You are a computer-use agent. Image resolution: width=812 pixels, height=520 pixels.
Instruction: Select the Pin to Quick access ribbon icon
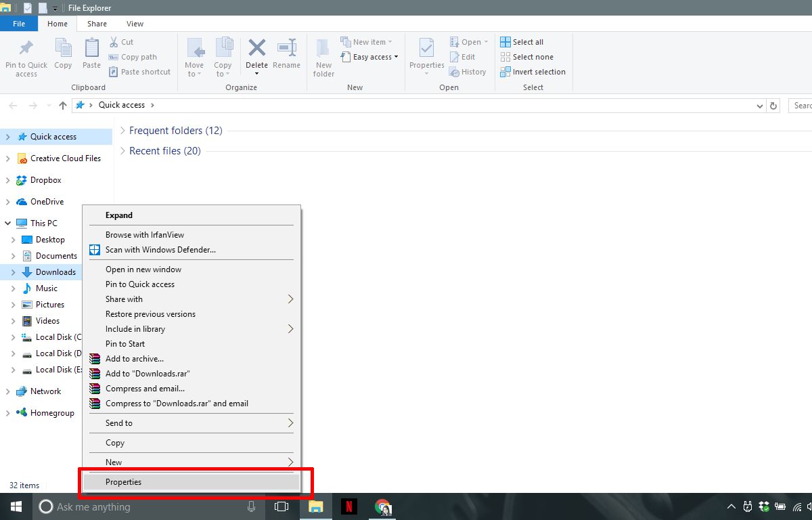pos(26,58)
